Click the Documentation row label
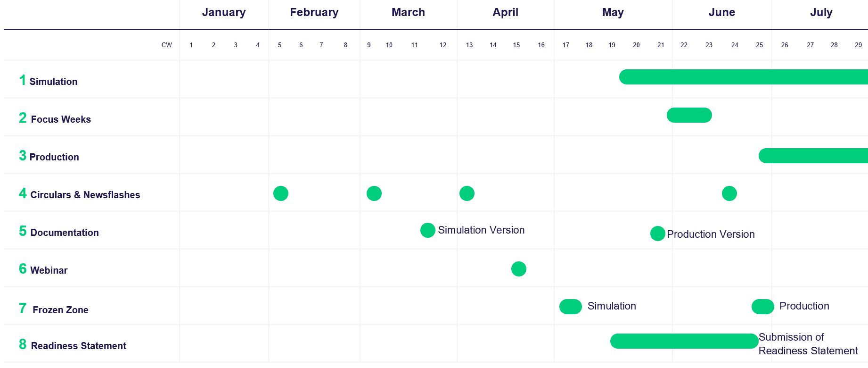 (x=64, y=233)
